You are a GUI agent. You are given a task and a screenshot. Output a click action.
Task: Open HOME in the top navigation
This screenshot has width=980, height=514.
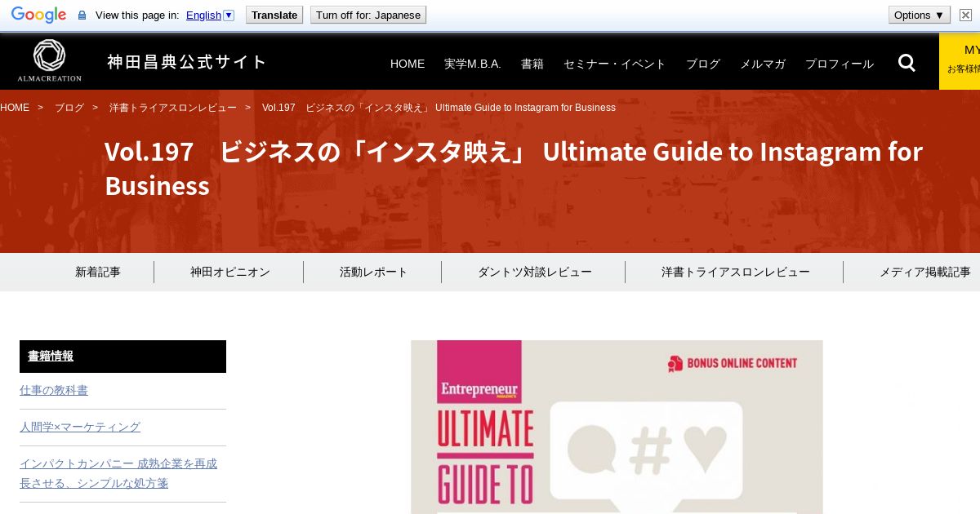[x=408, y=64]
